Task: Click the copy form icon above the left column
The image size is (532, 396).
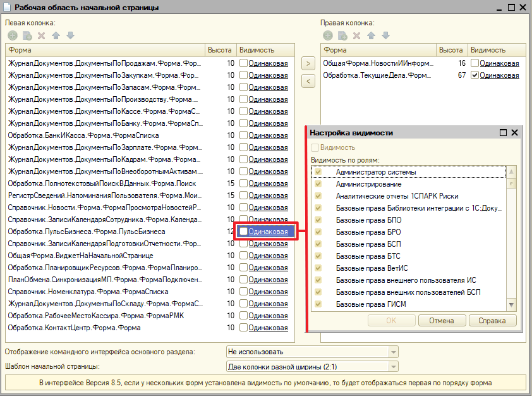Action: click(27, 35)
